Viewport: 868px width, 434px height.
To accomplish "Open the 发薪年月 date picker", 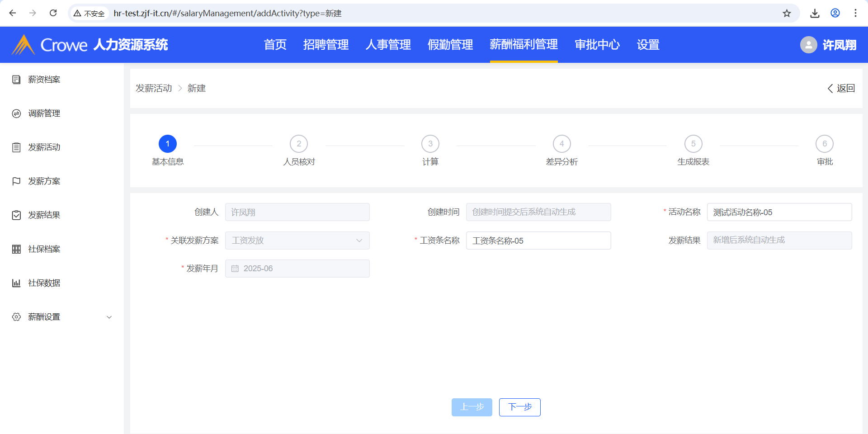I will (x=297, y=269).
